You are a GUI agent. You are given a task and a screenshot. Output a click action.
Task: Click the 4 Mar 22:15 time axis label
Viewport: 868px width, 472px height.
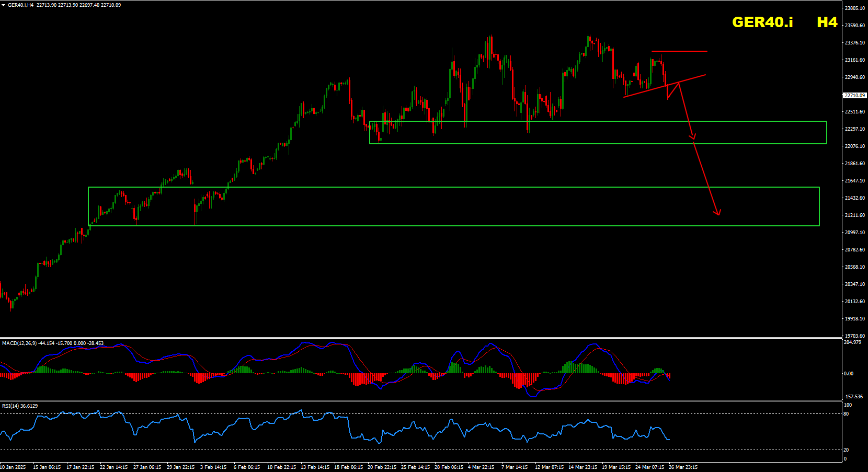click(481, 467)
